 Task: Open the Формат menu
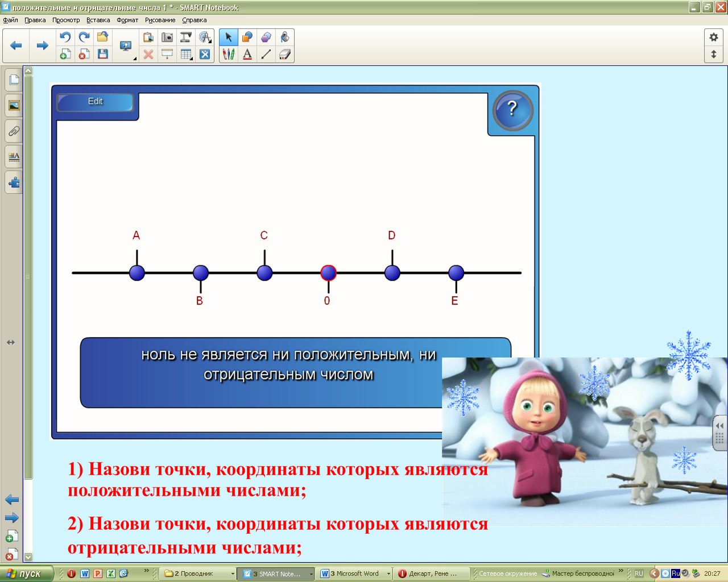click(127, 20)
